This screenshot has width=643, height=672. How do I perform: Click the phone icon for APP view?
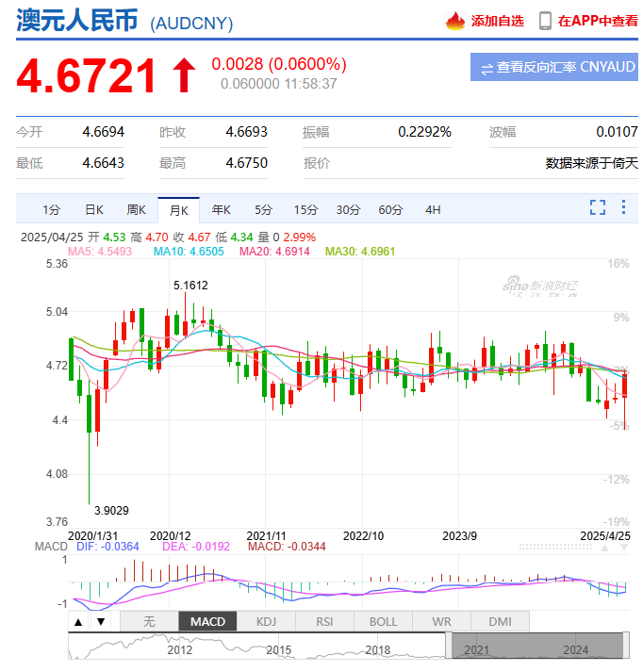coord(545,21)
